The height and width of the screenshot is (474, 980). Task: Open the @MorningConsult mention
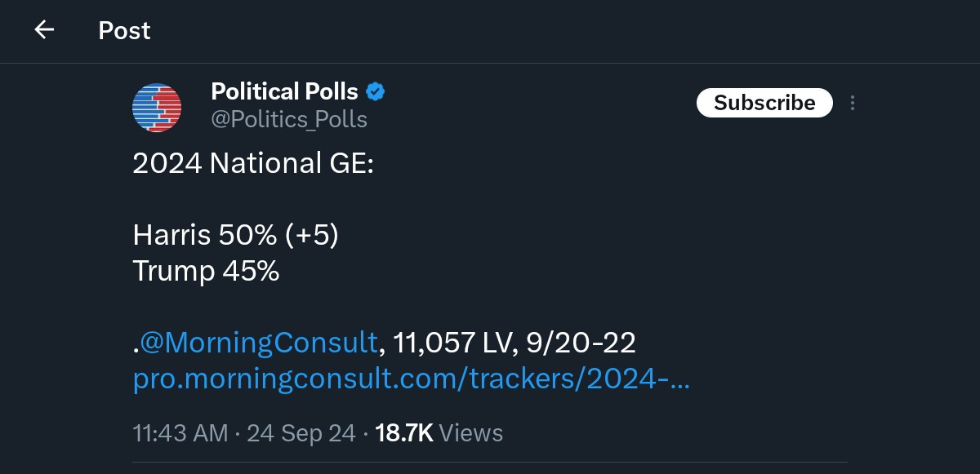(259, 343)
